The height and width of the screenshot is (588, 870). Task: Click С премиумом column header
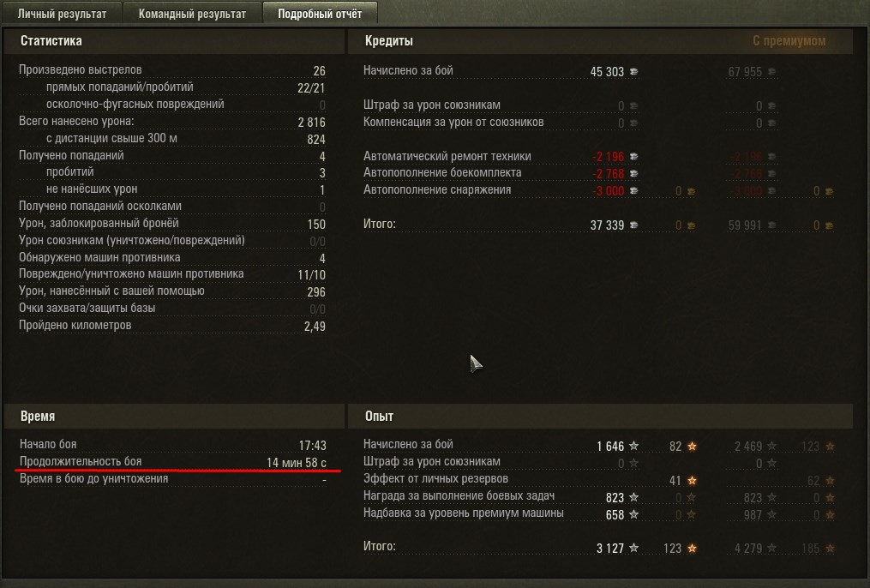pyautogui.click(x=789, y=41)
